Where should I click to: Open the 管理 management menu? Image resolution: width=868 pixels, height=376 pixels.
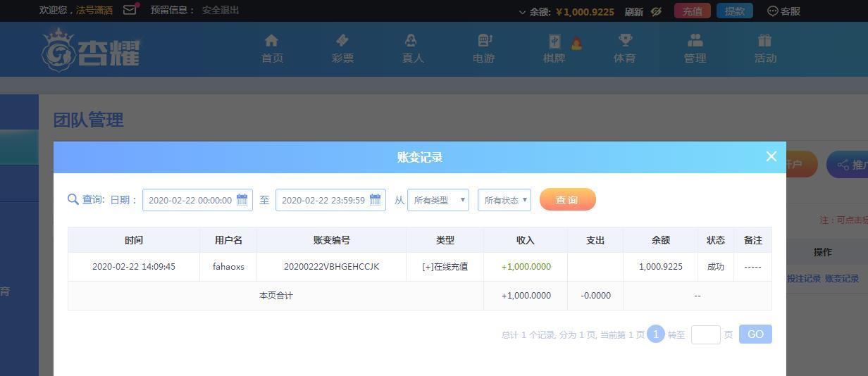pos(695,49)
